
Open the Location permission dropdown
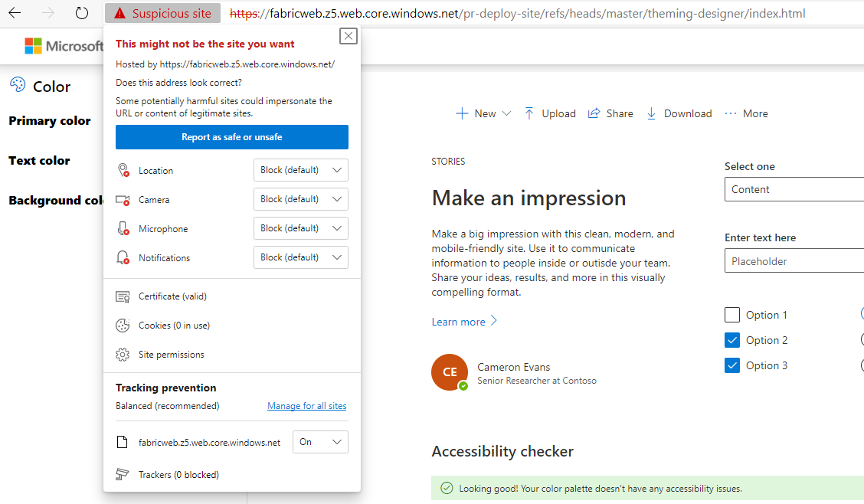(300, 169)
